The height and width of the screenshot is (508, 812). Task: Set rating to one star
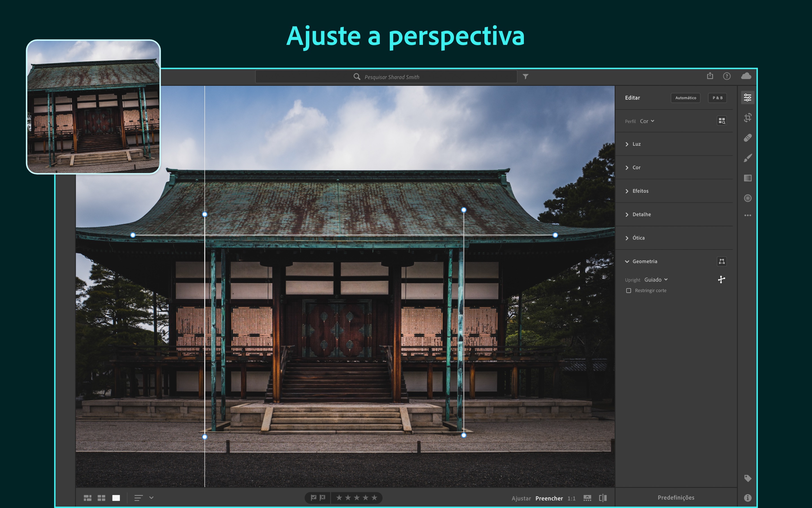pos(339,498)
